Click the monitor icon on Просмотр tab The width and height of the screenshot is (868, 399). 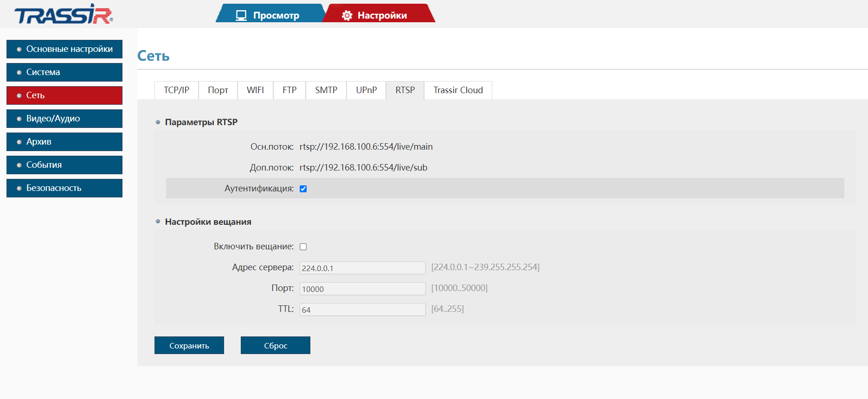click(241, 15)
